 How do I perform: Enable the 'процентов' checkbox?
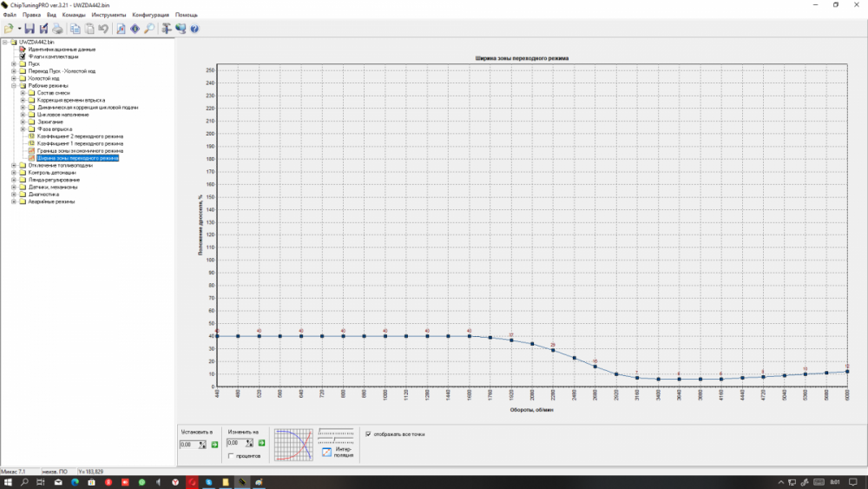click(x=230, y=455)
